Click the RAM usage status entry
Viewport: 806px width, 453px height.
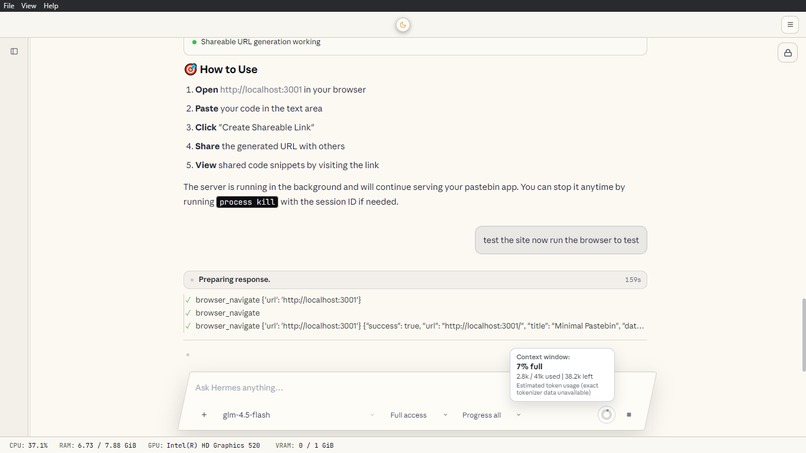click(x=98, y=445)
